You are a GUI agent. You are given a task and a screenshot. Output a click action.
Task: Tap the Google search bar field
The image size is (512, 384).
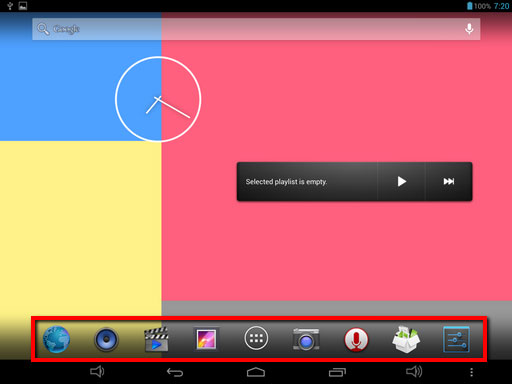pos(256,29)
